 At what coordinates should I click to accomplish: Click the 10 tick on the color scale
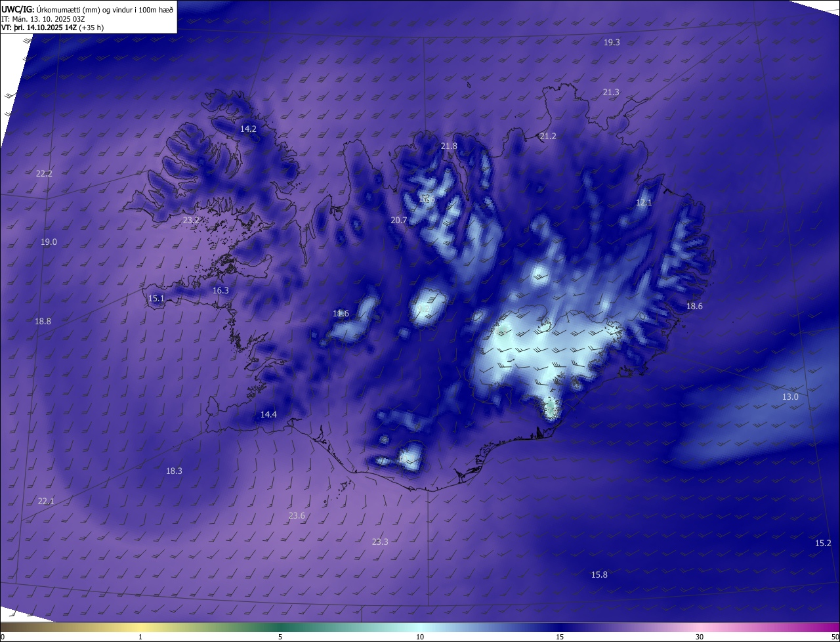(x=420, y=637)
